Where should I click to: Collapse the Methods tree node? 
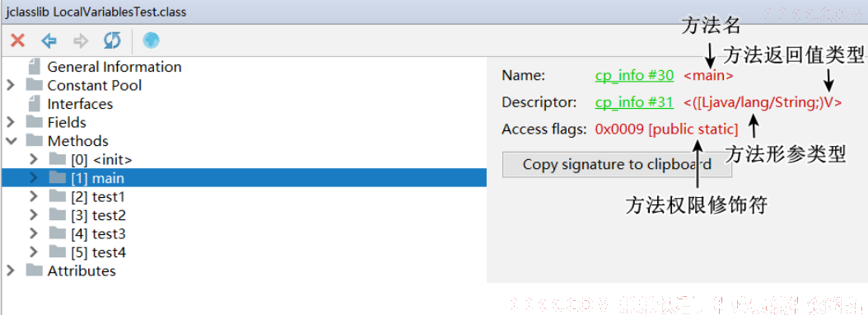pos(10,141)
